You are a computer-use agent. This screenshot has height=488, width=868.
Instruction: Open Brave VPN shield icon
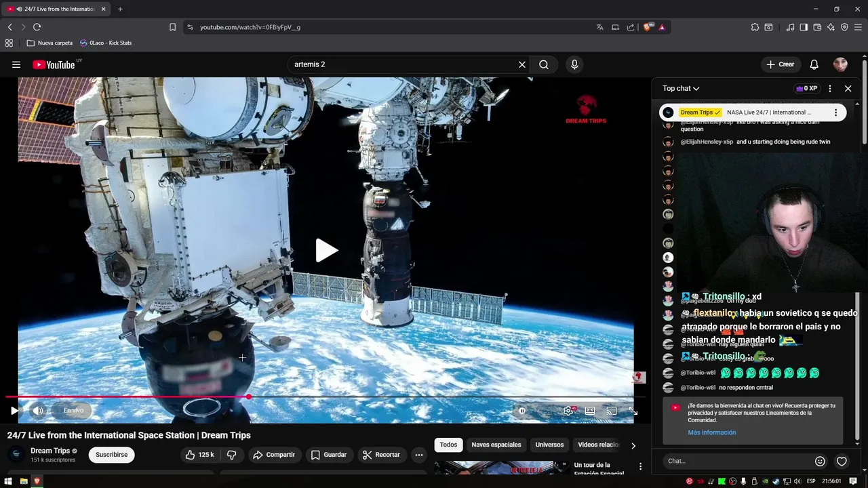point(844,27)
